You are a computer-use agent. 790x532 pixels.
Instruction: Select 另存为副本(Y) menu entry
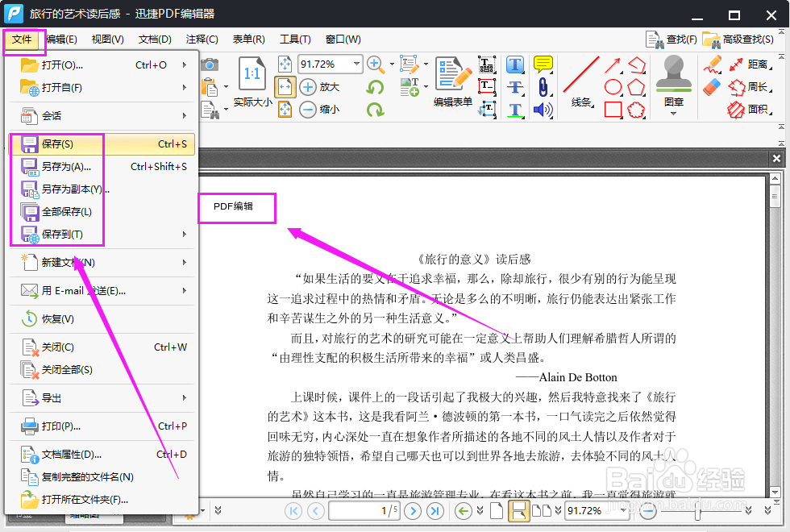[102, 189]
